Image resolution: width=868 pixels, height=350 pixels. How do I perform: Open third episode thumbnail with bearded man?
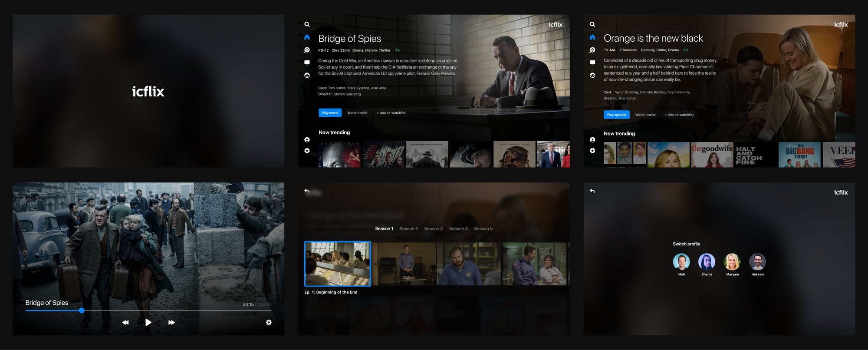pos(469,264)
